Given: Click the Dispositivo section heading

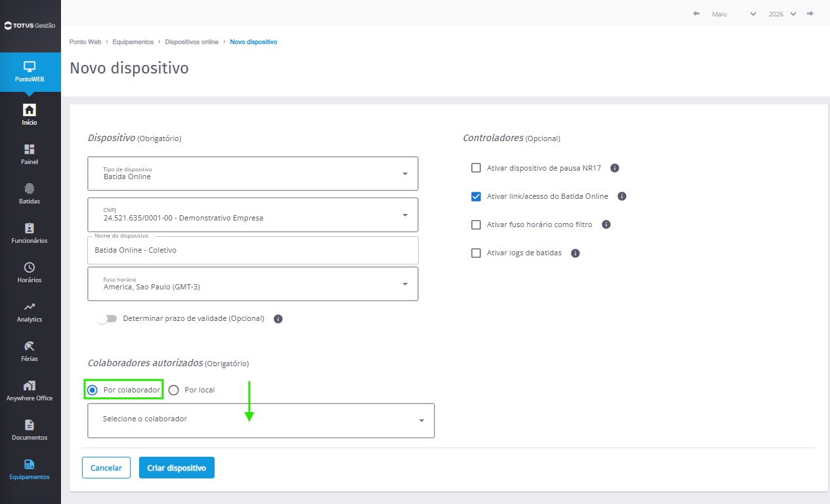Looking at the screenshot, I should pos(112,138).
